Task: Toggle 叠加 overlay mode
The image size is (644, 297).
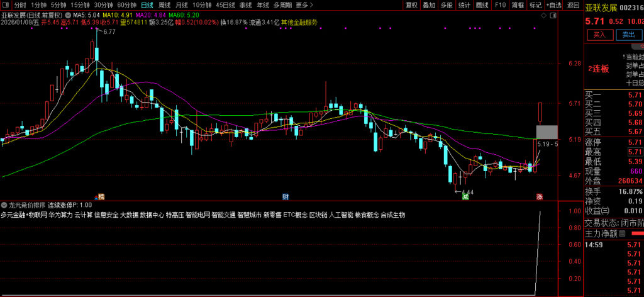Action: 429,5
